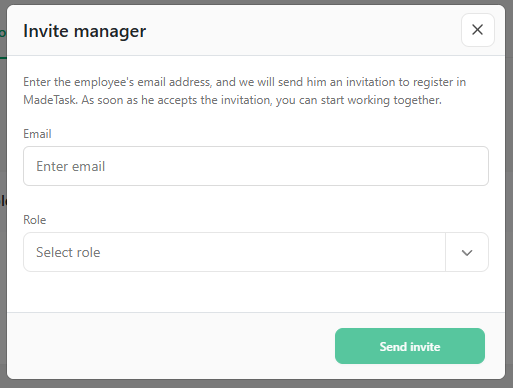The height and width of the screenshot is (388, 513).
Task: Click the Email field label
Action: tap(37, 134)
